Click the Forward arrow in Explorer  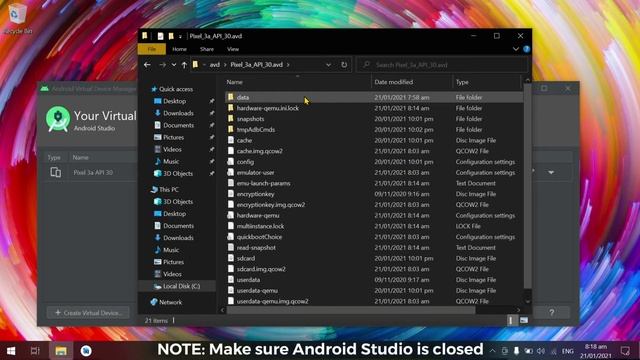[x=162, y=65]
